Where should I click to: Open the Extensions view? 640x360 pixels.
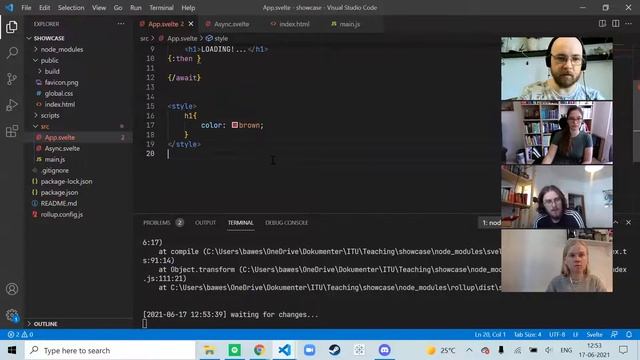[x=12, y=131]
